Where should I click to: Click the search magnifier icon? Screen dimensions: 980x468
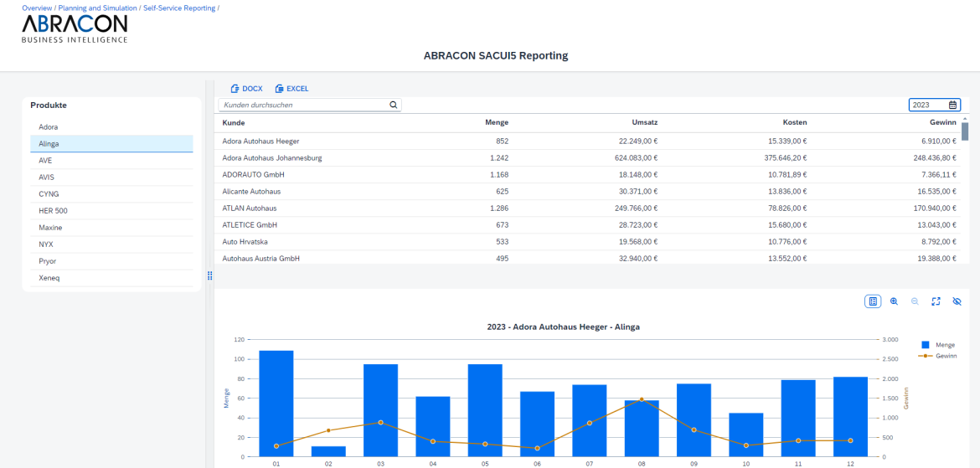coord(393,105)
